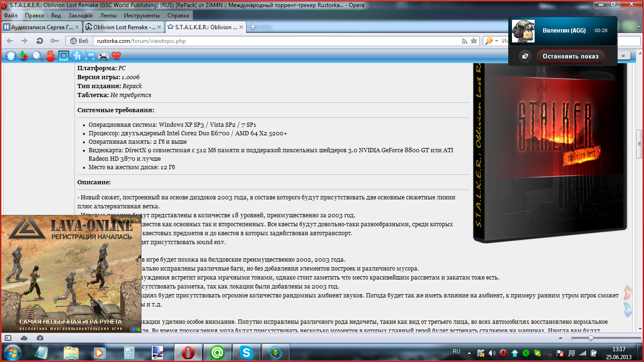Click the Веб site info badge
Screen dimensions: 644x362
tap(79, 41)
